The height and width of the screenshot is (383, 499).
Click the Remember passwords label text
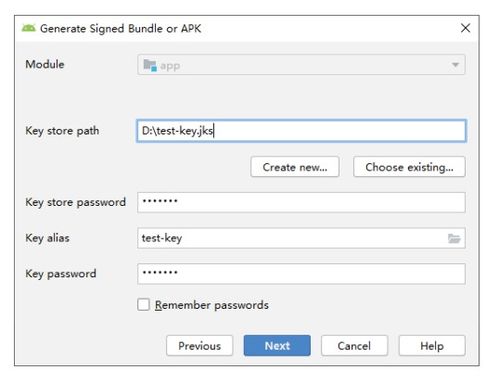pyautogui.click(x=212, y=305)
